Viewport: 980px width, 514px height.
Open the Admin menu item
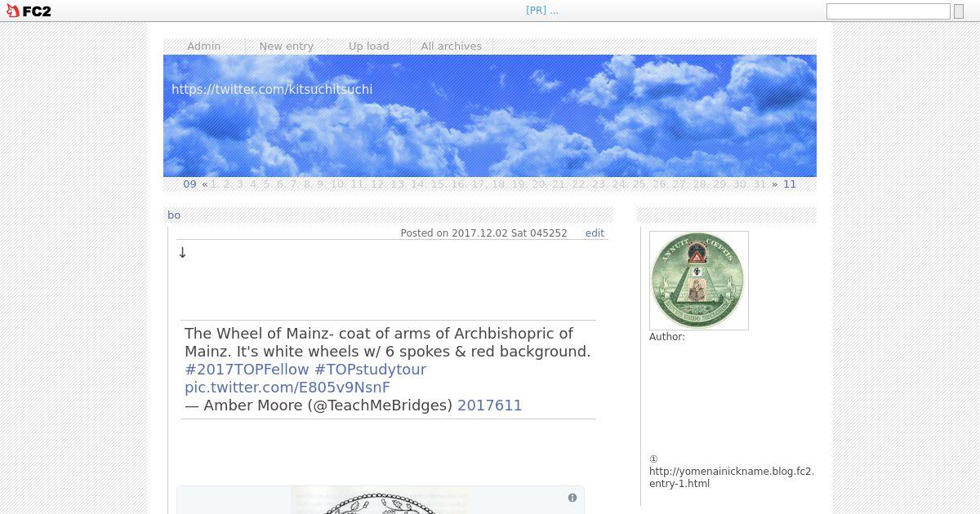[204, 47]
